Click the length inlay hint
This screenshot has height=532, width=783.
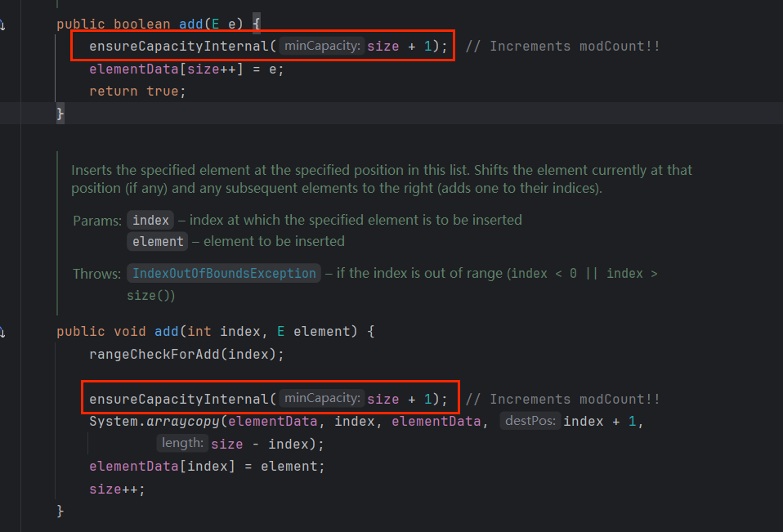(182, 443)
